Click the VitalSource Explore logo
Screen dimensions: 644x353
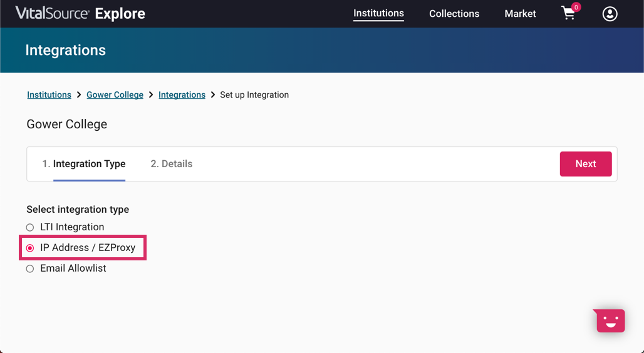click(x=80, y=13)
